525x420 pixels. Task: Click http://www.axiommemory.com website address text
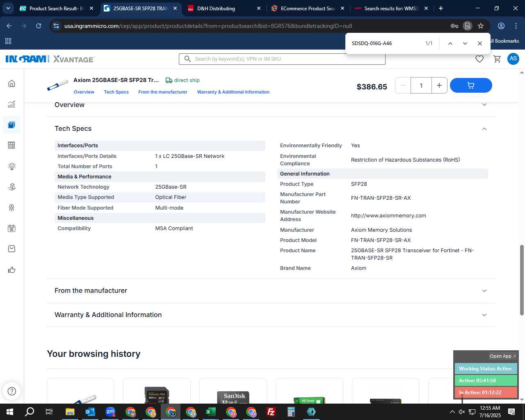click(388, 216)
